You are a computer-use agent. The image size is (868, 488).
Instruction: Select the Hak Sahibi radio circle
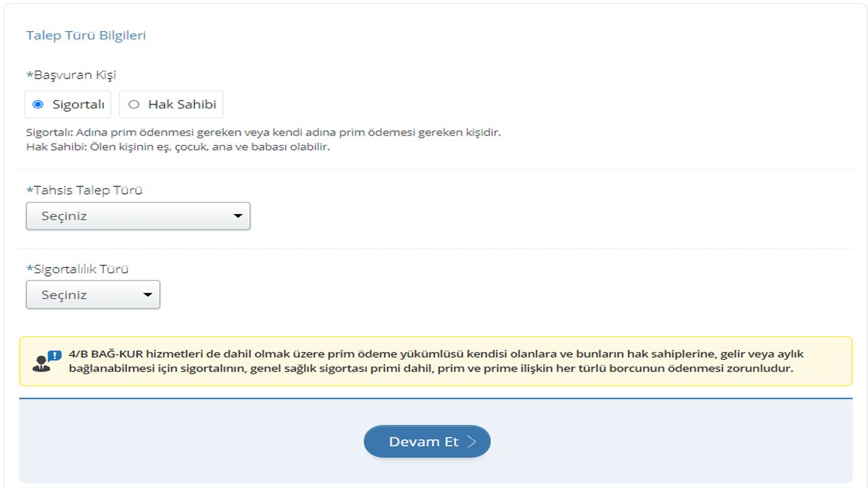134,104
